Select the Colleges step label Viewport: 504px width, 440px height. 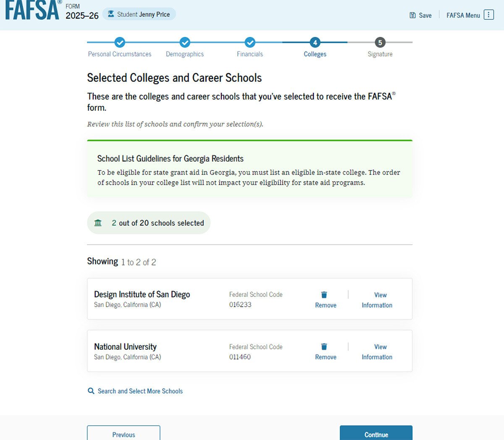(x=315, y=54)
